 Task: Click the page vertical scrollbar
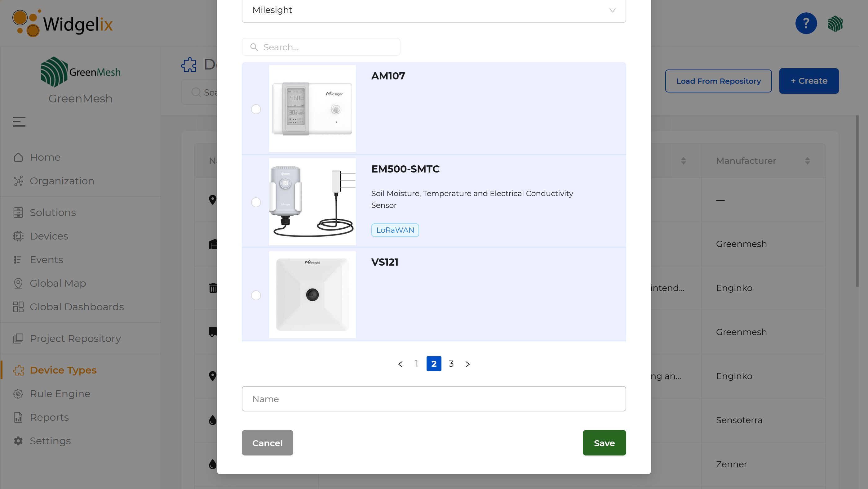857,201
